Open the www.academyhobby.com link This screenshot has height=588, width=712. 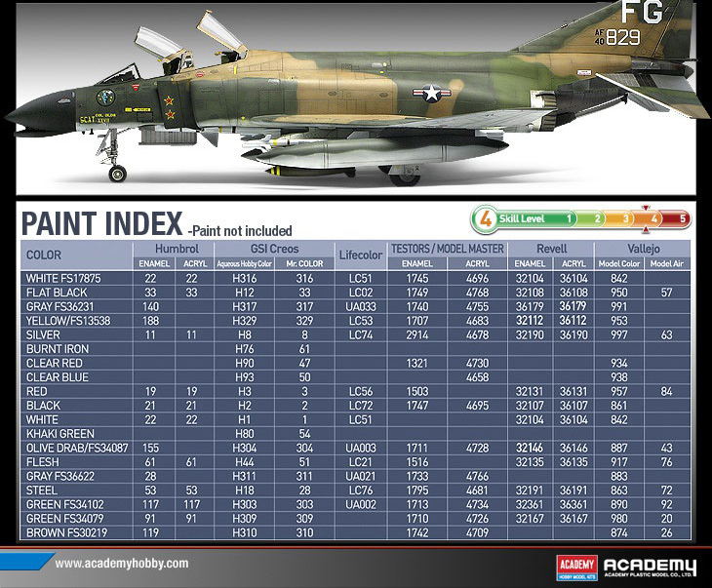coord(122,564)
